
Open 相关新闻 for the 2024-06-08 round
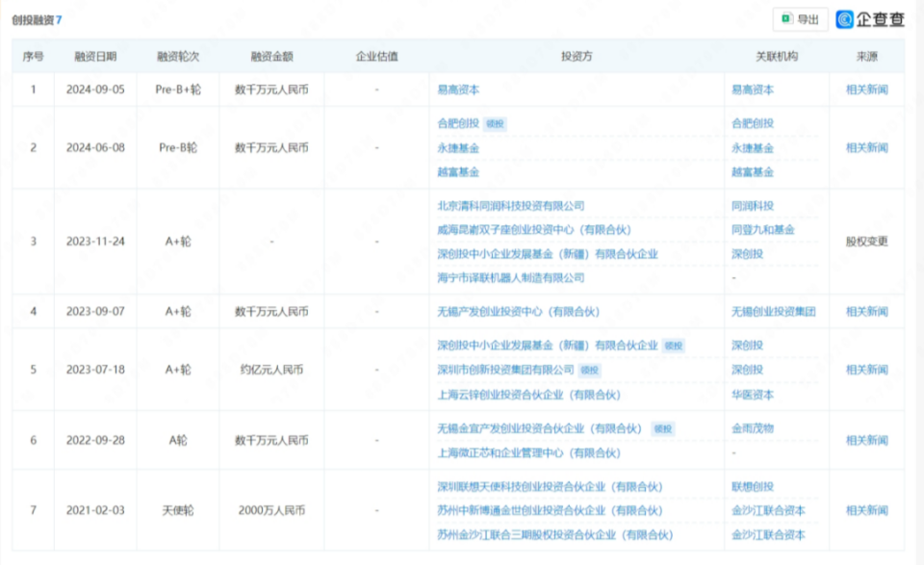[867, 148]
